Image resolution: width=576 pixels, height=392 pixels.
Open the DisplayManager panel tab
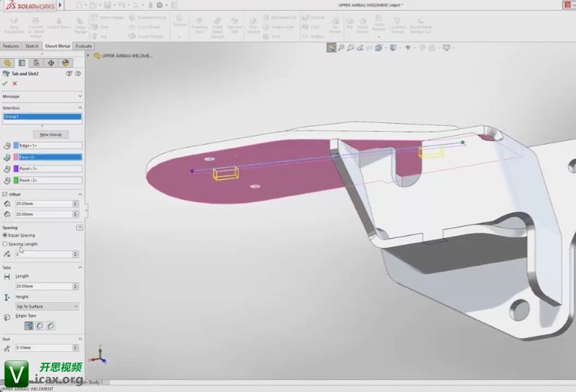click(x=64, y=63)
